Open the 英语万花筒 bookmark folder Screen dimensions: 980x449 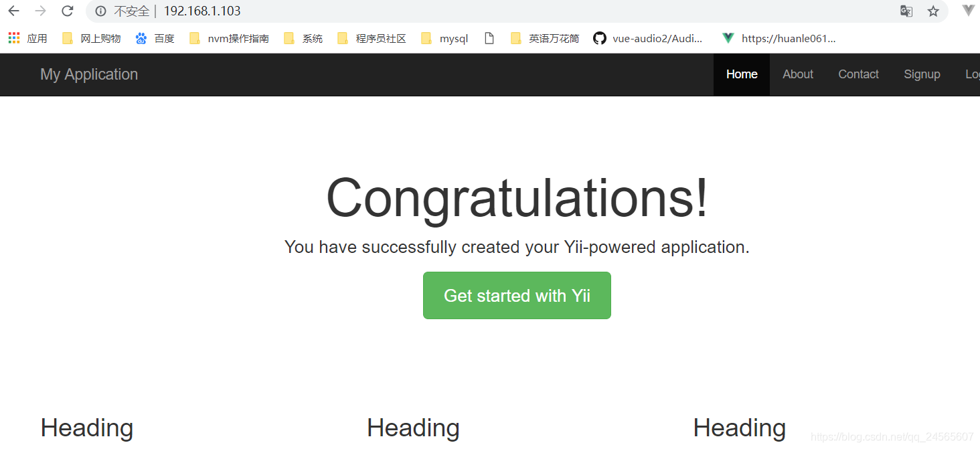[x=545, y=39]
